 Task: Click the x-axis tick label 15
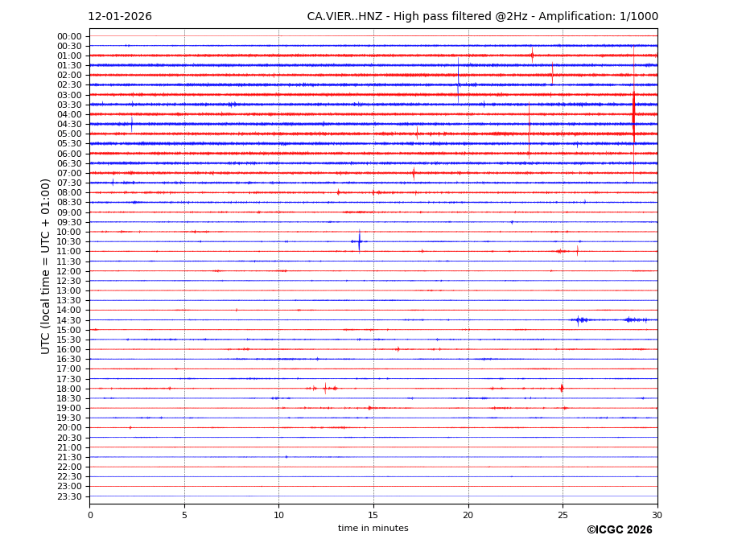pyautogui.click(x=373, y=515)
